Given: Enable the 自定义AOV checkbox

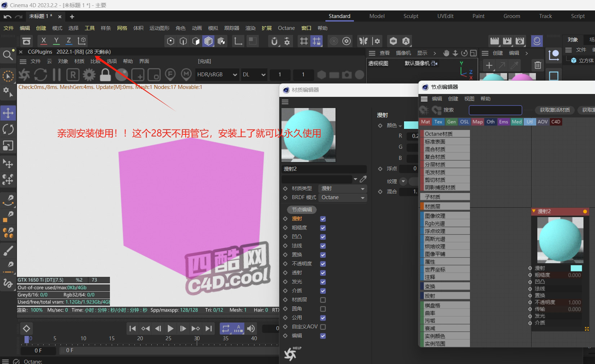Looking at the screenshot, I should tap(323, 327).
